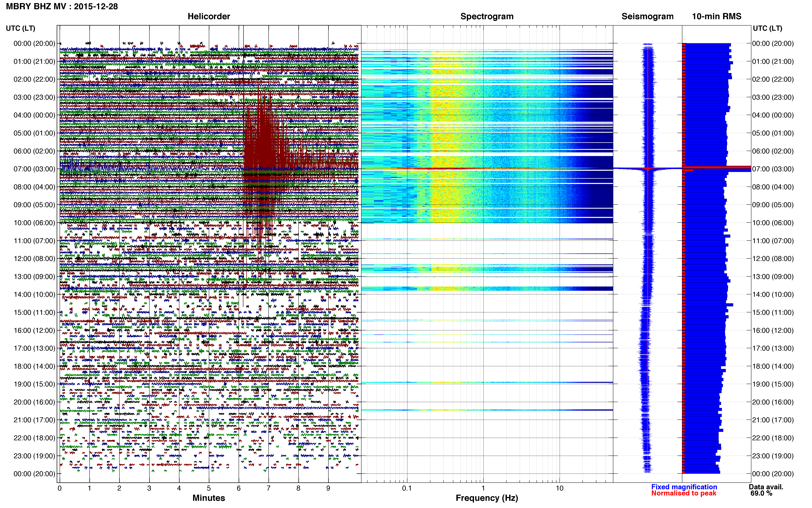Image resolution: width=812 pixels, height=508 pixels.
Task: Click the right 'UTC (LT)' axis label
Action: tap(767, 28)
